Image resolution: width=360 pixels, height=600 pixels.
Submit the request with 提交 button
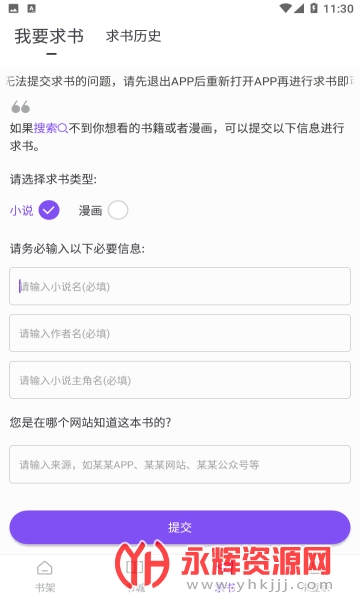pos(180,527)
